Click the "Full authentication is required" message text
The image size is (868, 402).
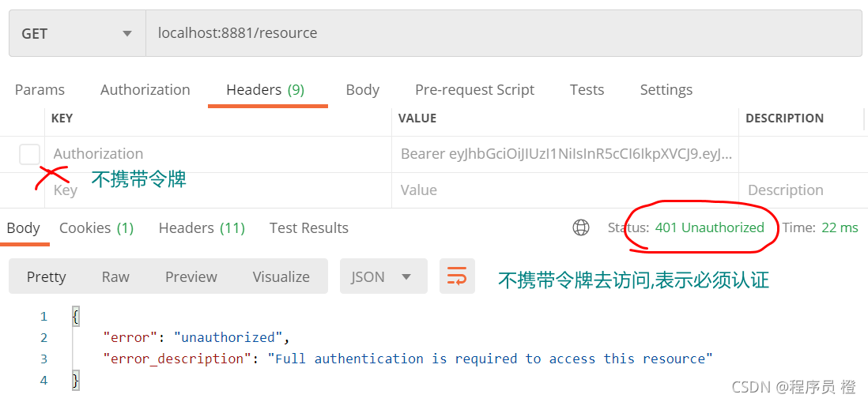coord(490,359)
